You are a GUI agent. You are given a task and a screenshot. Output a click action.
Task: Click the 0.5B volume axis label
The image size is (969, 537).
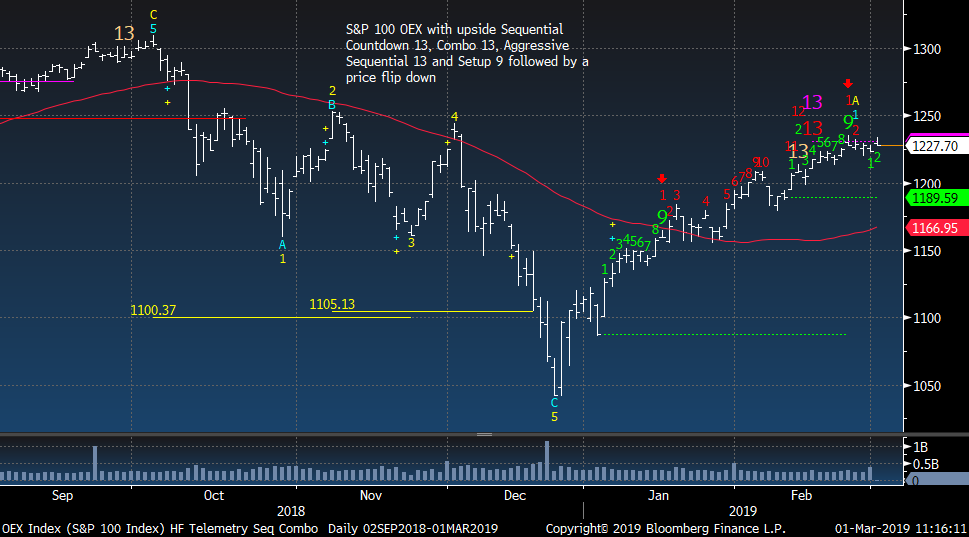point(926,464)
